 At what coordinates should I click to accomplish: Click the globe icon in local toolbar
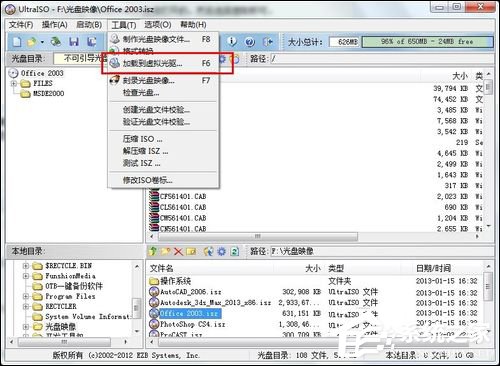click(209, 251)
